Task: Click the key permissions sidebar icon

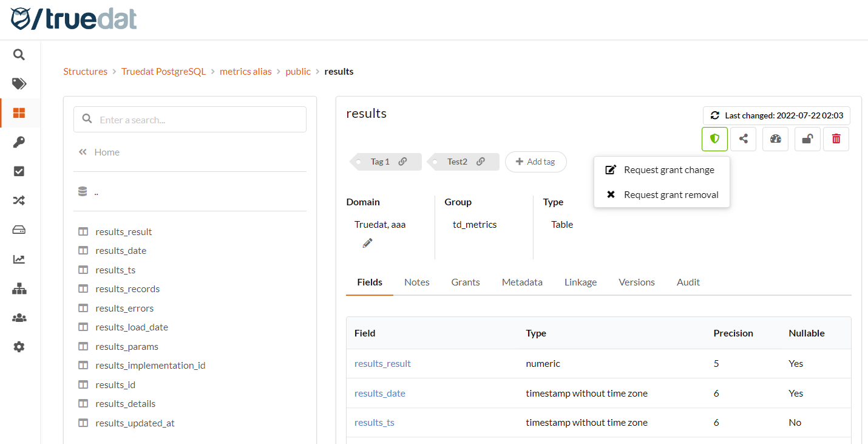Action: [x=19, y=142]
